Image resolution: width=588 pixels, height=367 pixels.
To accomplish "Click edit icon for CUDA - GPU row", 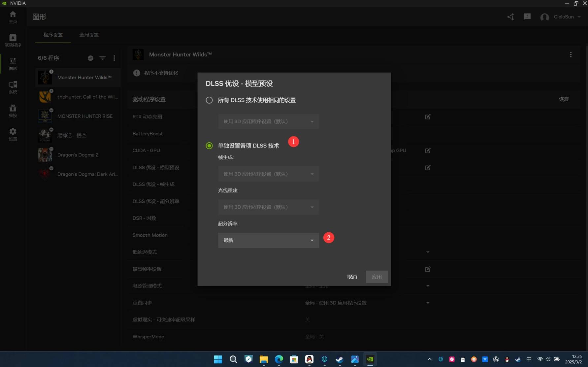I will pyautogui.click(x=428, y=150).
